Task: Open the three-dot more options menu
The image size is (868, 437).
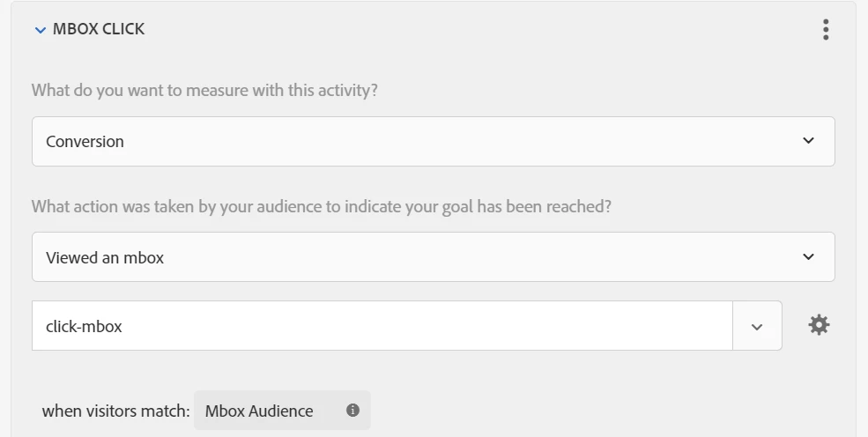Action: pyautogui.click(x=826, y=30)
